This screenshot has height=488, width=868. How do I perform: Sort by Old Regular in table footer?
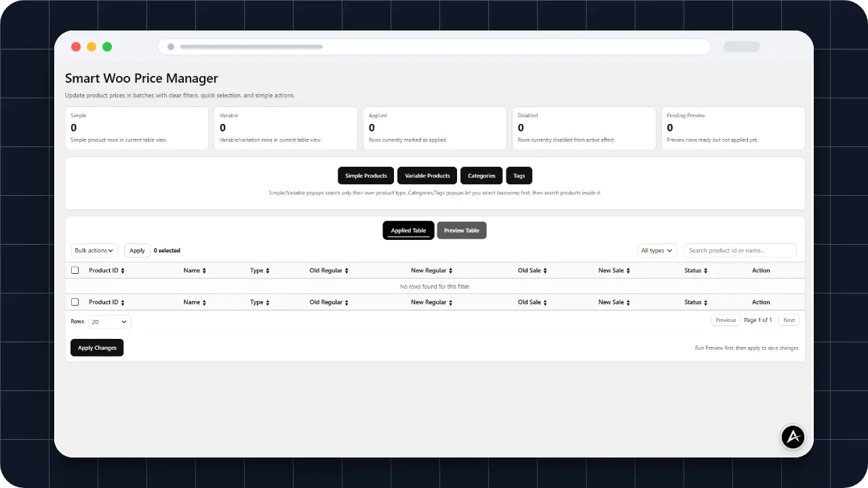(329, 302)
